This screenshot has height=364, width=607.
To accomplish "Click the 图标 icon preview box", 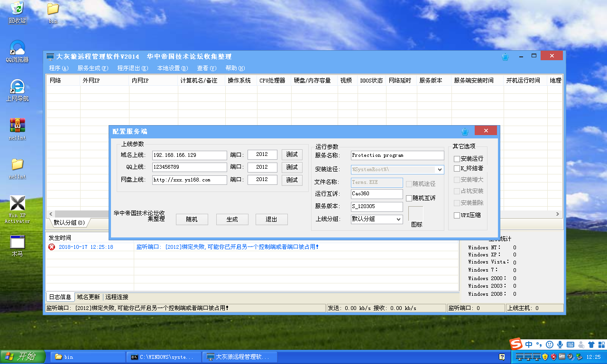I will (x=416, y=213).
